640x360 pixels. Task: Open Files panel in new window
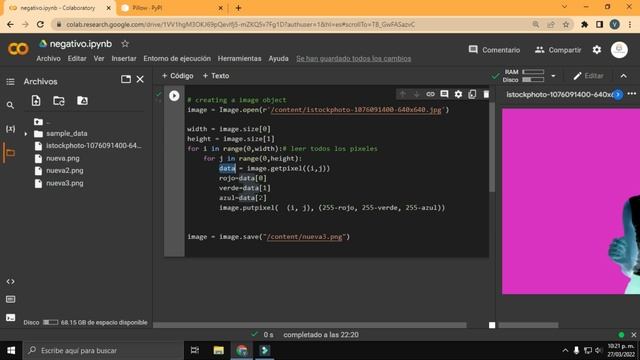(x=126, y=79)
